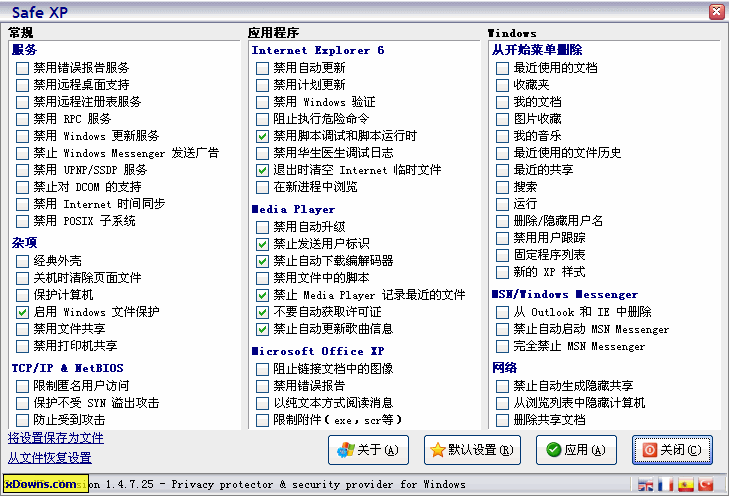Check 禁用 Windows 验证

point(262,102)
